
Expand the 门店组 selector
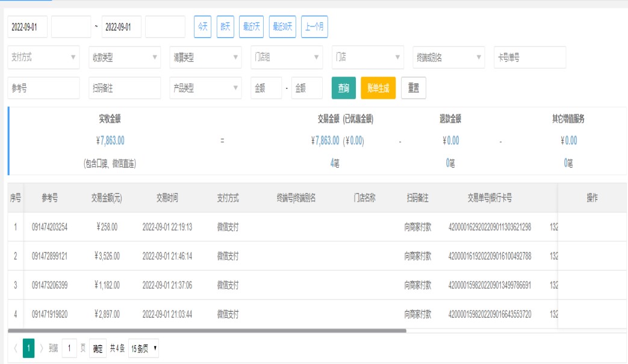[x=286, y=57]
